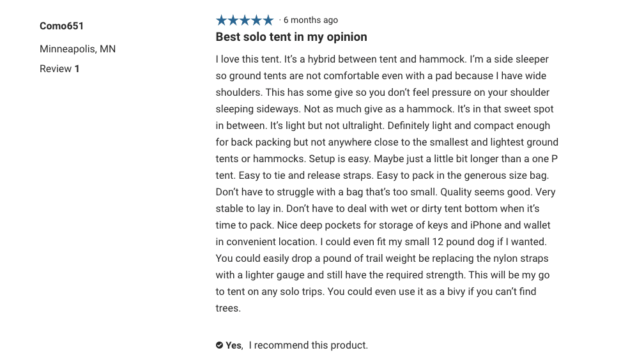Click the 6 months ago timestamp
Viewport: 644px width, 362px height.
310,20
